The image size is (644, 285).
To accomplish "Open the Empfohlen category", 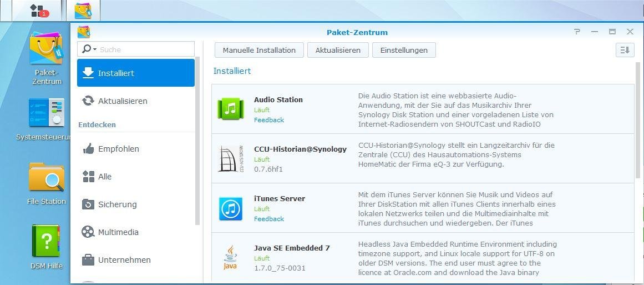I will click(136, 149).
